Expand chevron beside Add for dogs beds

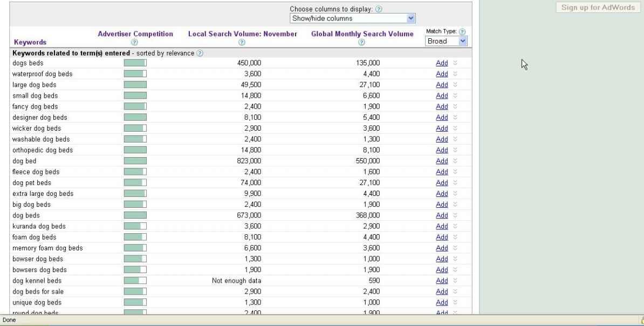tap(455, 63)
